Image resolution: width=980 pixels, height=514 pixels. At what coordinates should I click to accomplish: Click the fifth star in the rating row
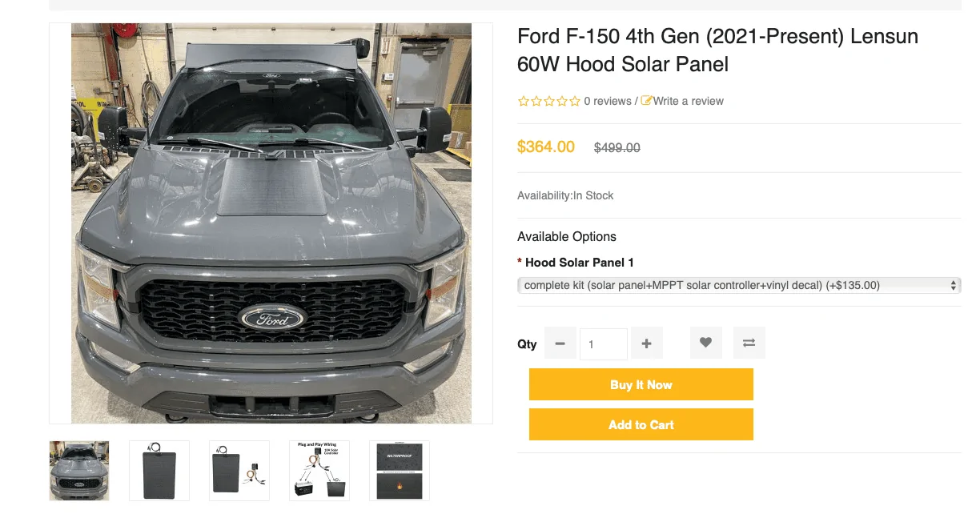coord(573,101)
